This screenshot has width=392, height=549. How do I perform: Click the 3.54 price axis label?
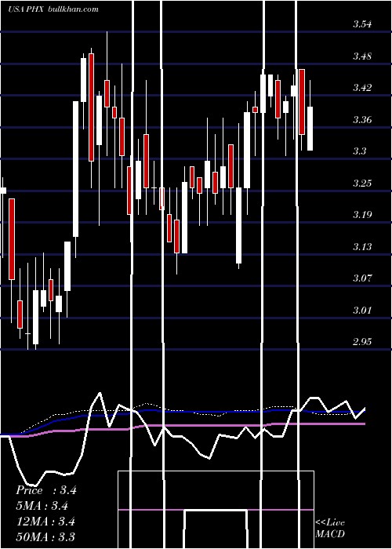coord(362,24)
